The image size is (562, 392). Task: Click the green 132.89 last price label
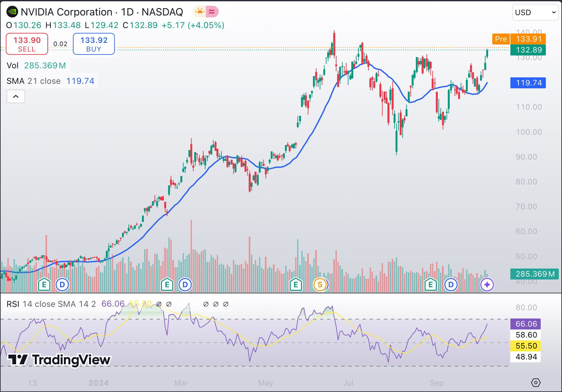528,50
